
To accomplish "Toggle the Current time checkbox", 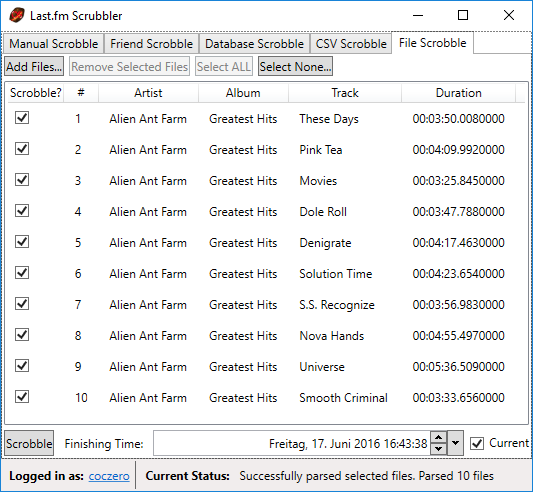I will (x=477, y=443).
